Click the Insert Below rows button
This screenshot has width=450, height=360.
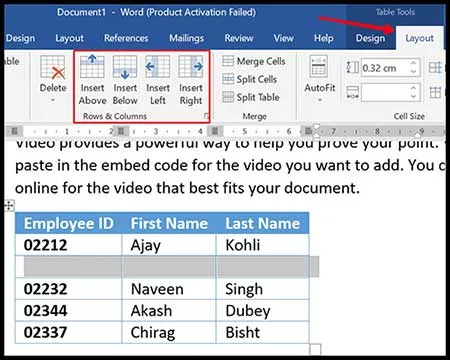[x=125, y=80]
